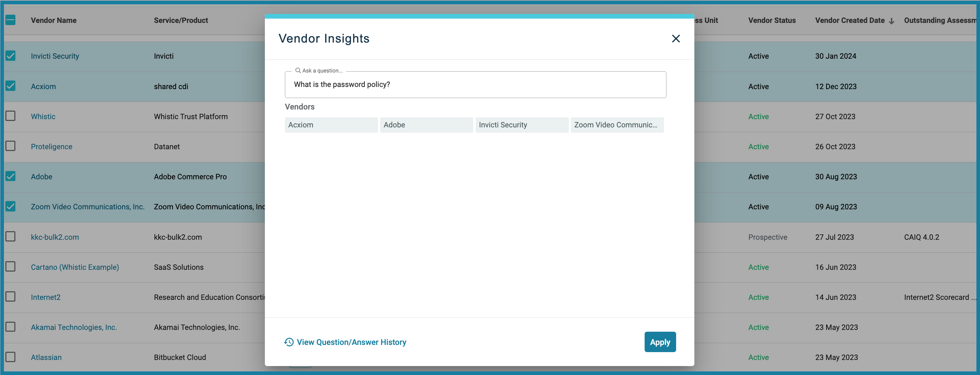Image resolution: width=980 pixels, height=375 pixels.
Task: Open the Acxiom vendor link in table
Action: (x=43, y=86)
